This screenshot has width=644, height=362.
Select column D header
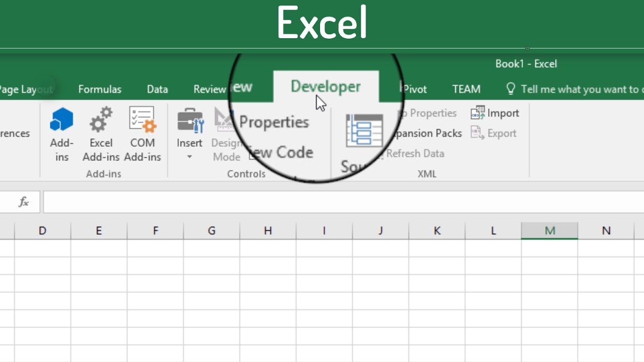42,231
